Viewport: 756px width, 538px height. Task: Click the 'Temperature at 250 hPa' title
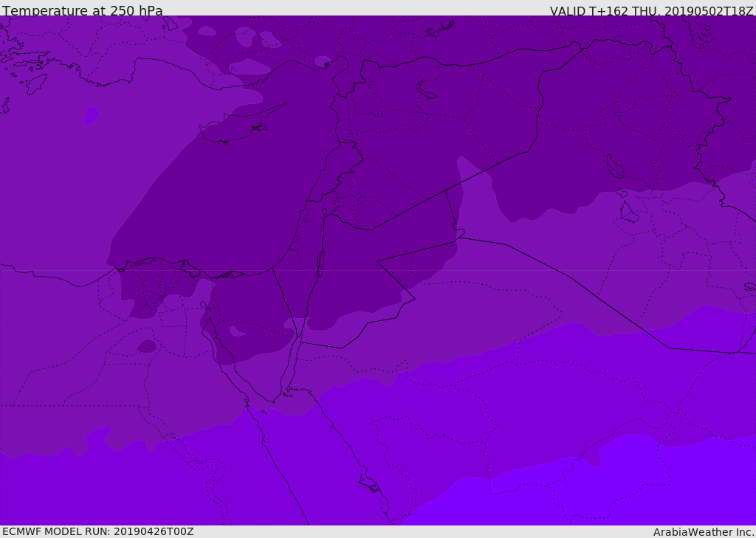pos(83,10)
